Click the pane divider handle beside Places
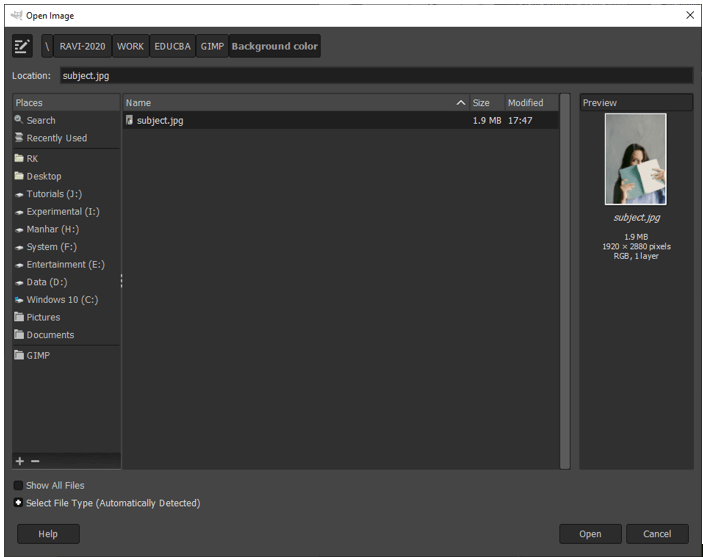This screenshot has height=557, width=703. click(122, 281)
